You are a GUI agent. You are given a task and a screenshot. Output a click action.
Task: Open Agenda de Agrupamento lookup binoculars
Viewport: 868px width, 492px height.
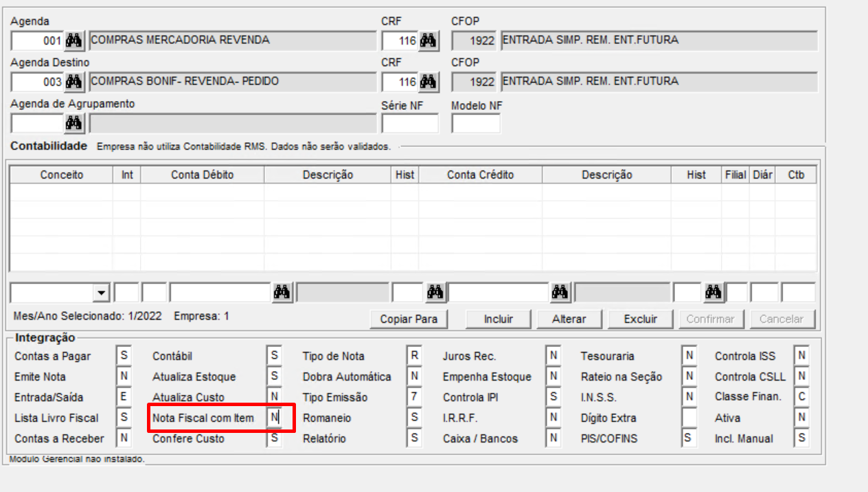coord(74,123)
